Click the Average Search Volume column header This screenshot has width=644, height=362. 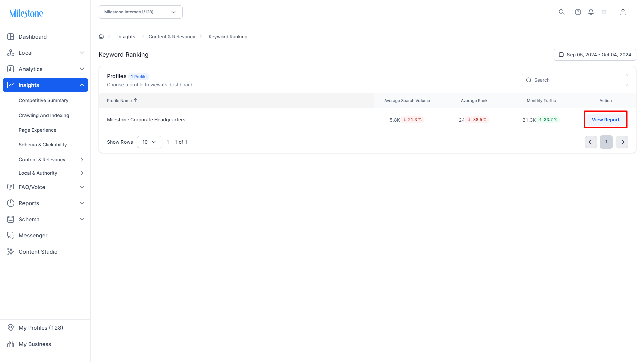[x=407, y=101]
